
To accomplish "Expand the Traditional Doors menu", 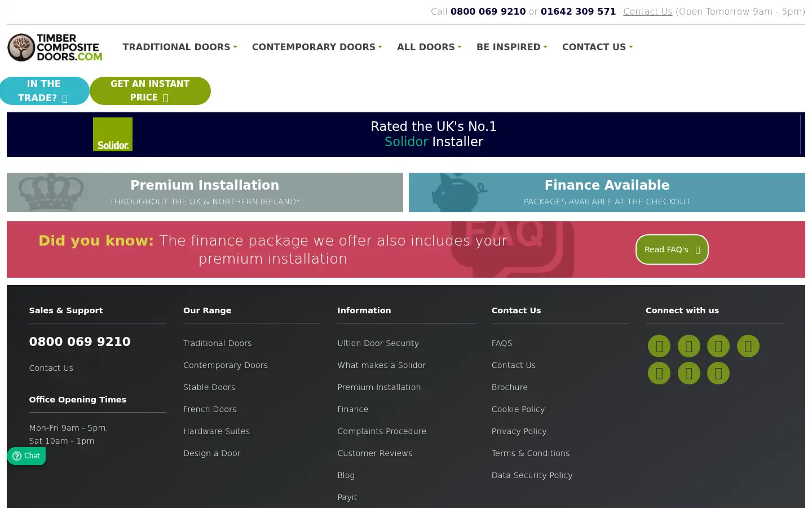I will [x=180, y=47].
